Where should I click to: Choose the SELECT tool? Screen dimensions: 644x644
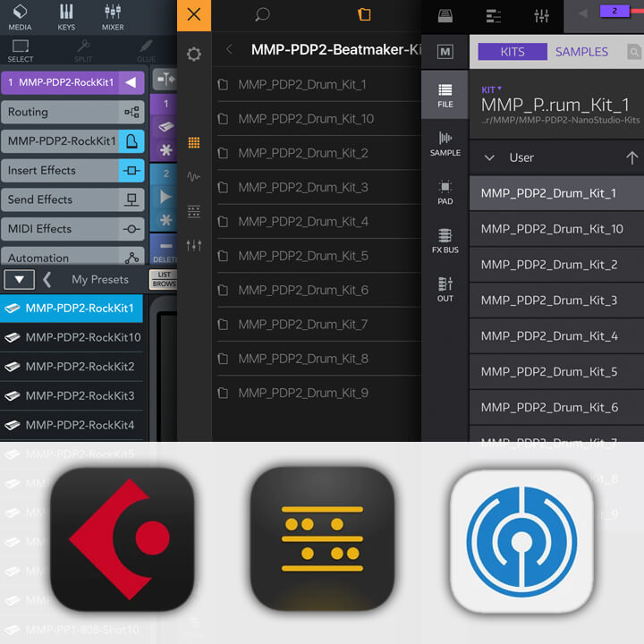[20, 51]
